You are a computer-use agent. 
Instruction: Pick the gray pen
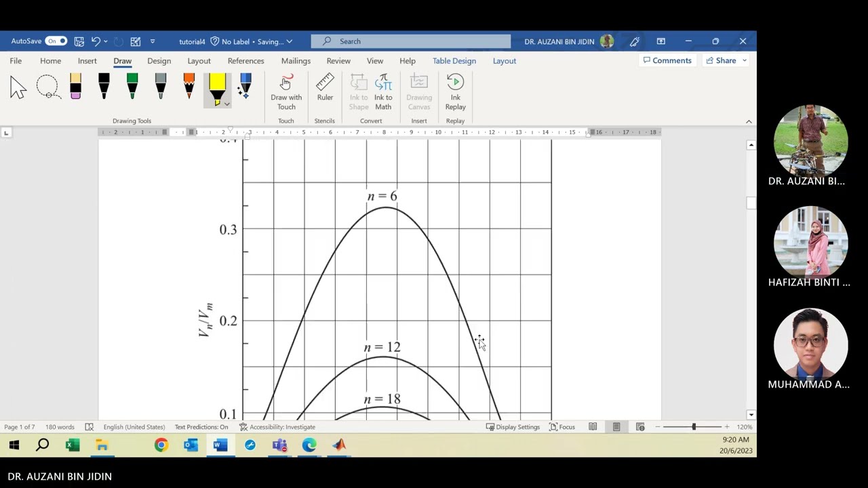tap(161, 87)
